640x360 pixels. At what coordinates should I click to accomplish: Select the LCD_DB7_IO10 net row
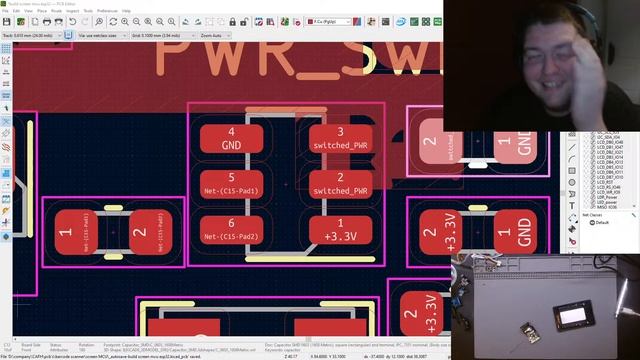[610, 177]
